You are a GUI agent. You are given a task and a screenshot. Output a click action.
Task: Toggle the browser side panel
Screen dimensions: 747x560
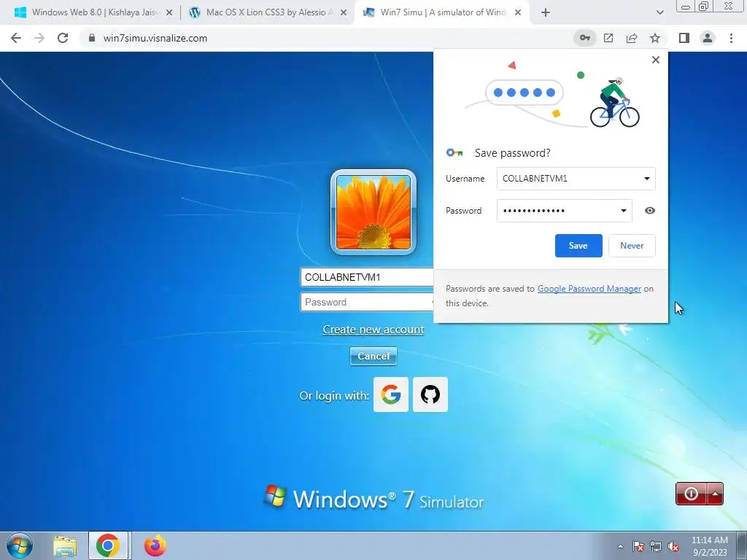click(684, 38)
